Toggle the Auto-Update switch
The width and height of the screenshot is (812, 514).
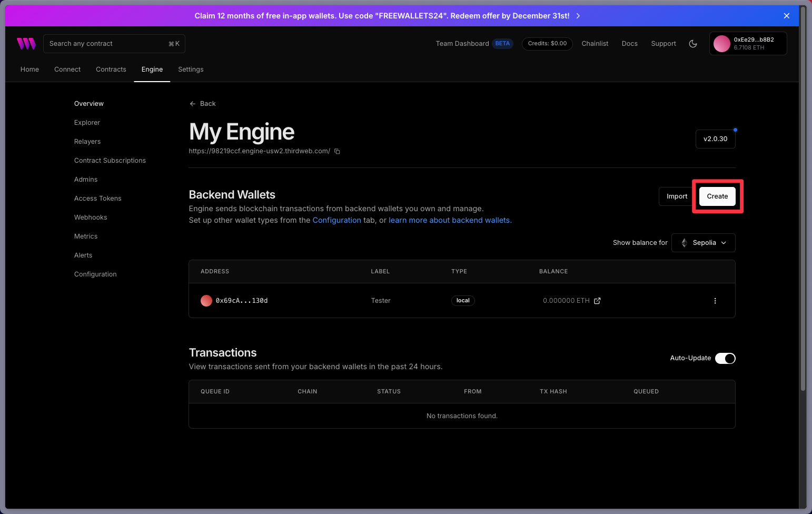point(725,358)
